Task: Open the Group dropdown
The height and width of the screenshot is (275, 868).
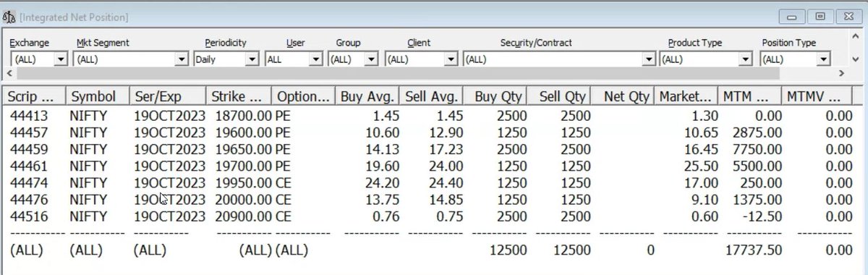Action: [372, 59]
